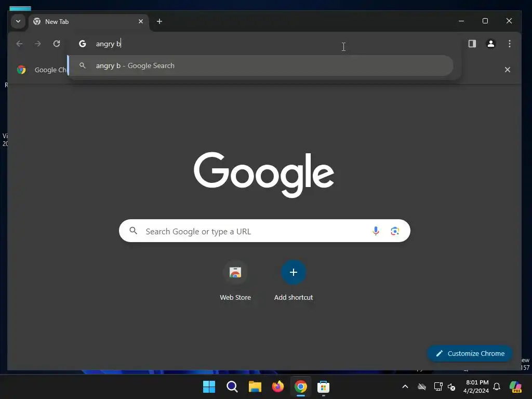Screen dimensions: 532x399
Task: Select the 'angry b - Google Search' suggestion
Action: pos(261,65)
